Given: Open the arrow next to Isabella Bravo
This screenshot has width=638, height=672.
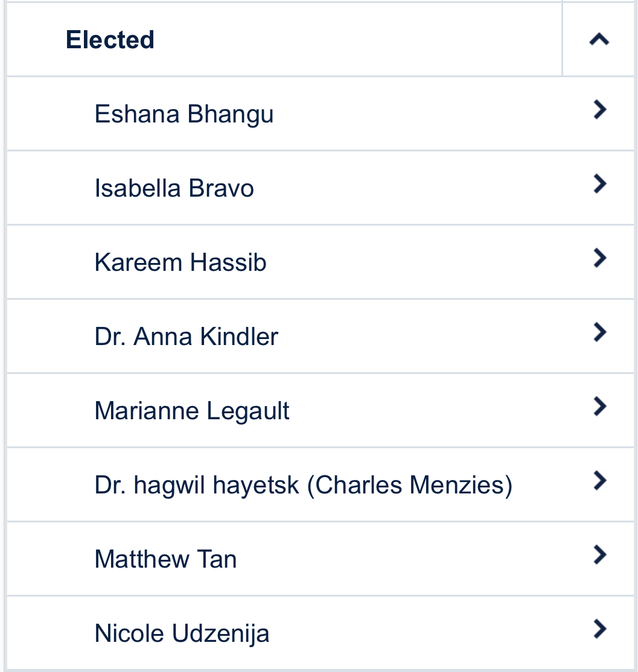Looking at the screenshot, I should (600, 184).
